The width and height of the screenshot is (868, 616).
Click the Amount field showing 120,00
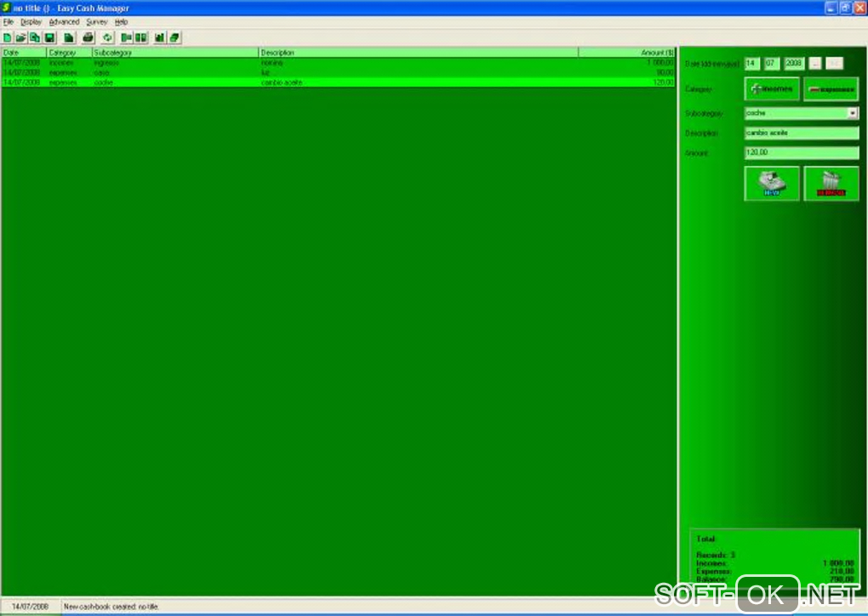click(802, 152)
